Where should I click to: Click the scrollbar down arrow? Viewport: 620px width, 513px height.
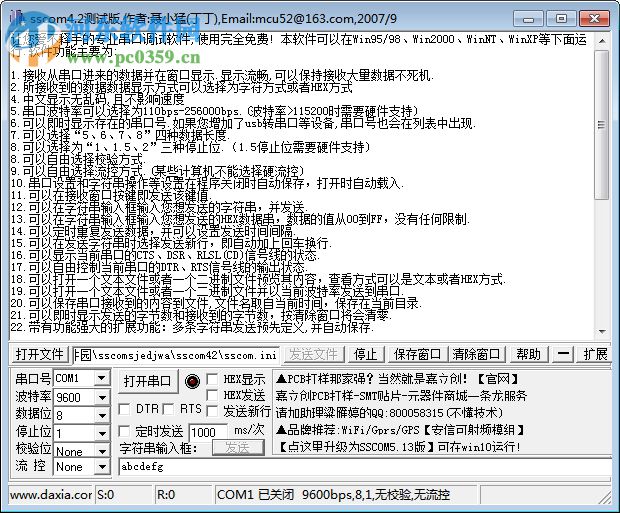(602, 332)
